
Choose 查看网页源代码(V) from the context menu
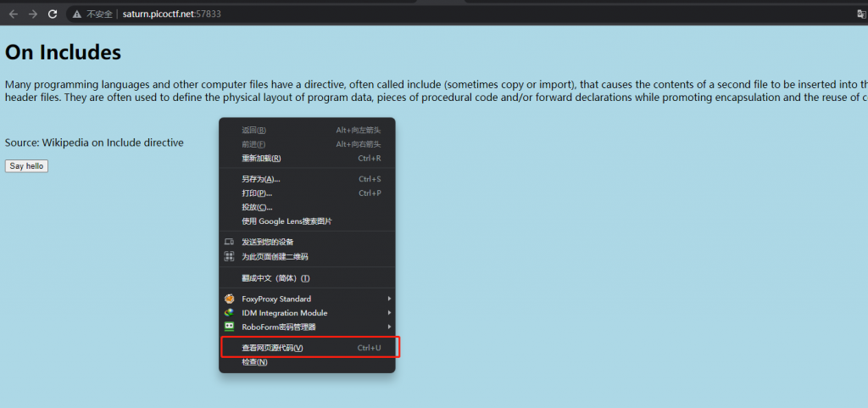click(x=307, y=348)
